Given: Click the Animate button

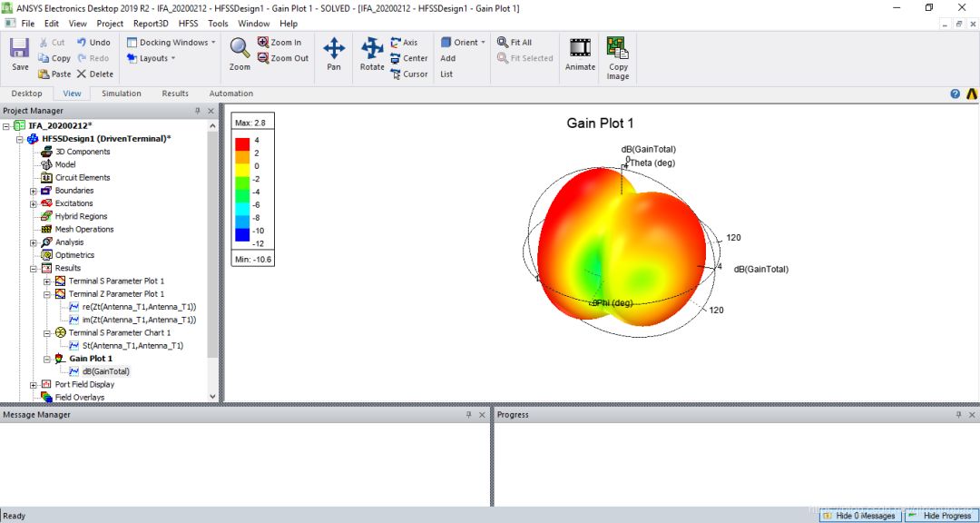Looking at the screenshot, I should (580, 54).
